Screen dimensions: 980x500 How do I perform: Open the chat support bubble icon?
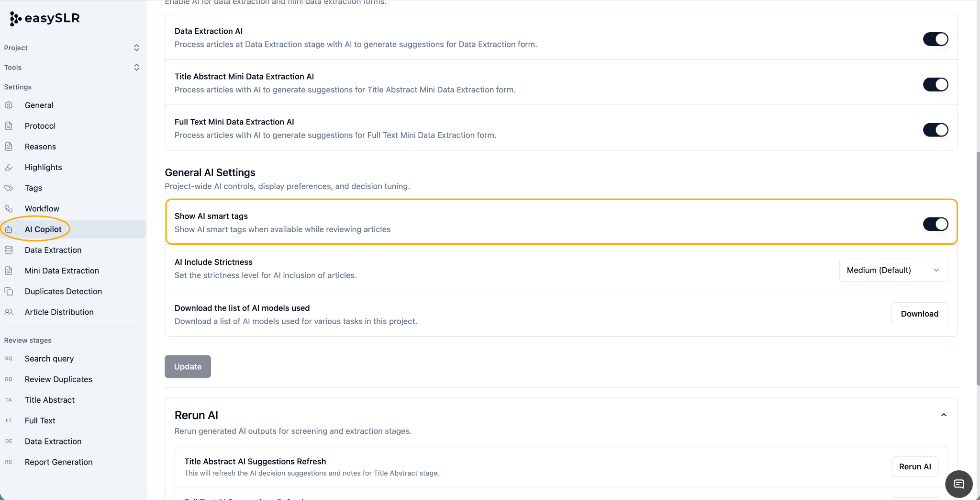point(958,484)
